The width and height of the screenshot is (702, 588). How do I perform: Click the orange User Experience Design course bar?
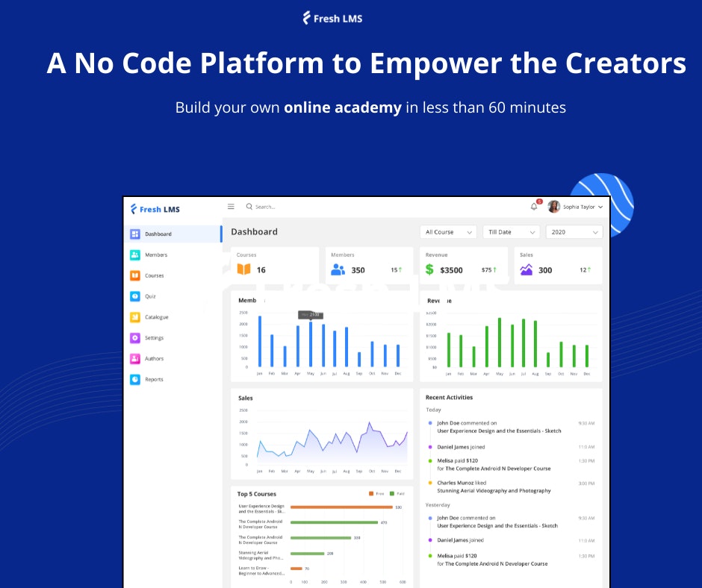341,507
